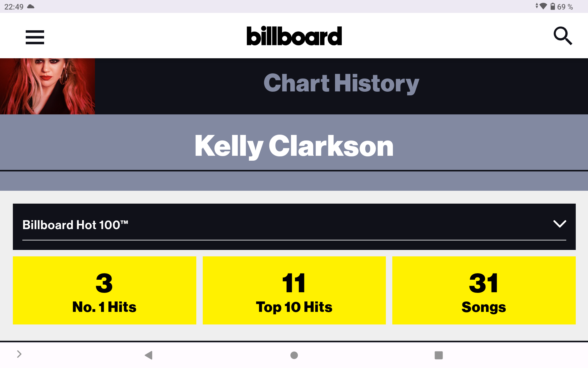Click the Kelly Clarkson artist name

tap(294, 146)
